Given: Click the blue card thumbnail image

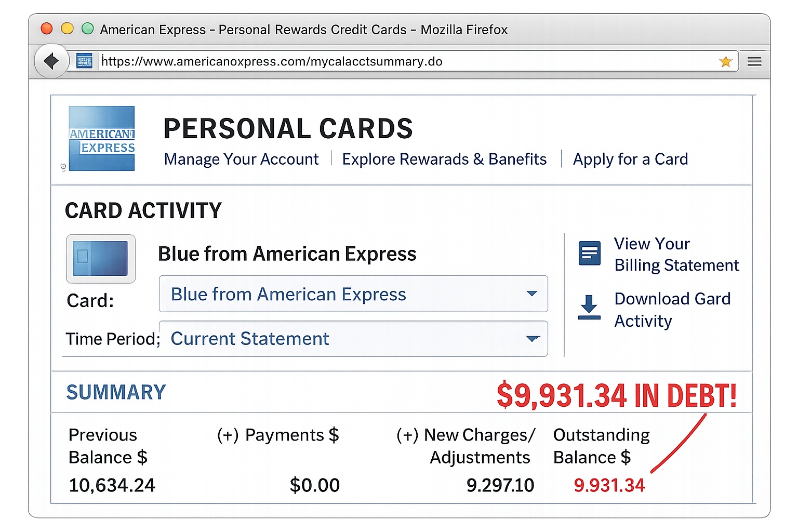Looking at the screenshot, I should point(101,258).
